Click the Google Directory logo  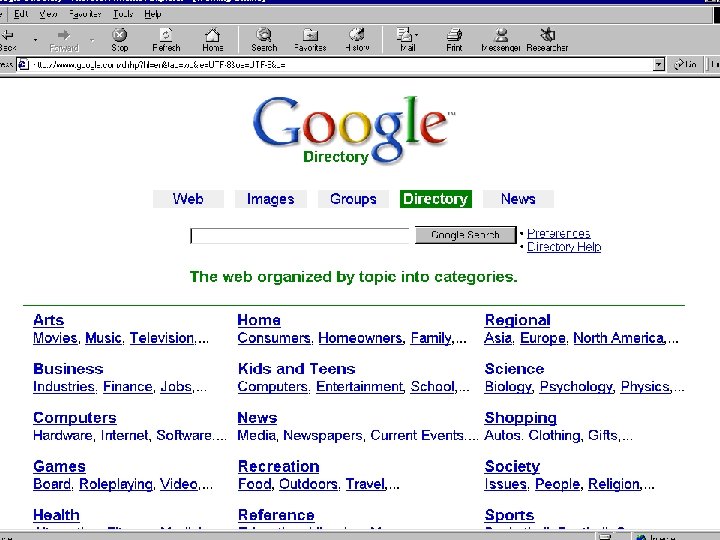click(x=353, y=130)
